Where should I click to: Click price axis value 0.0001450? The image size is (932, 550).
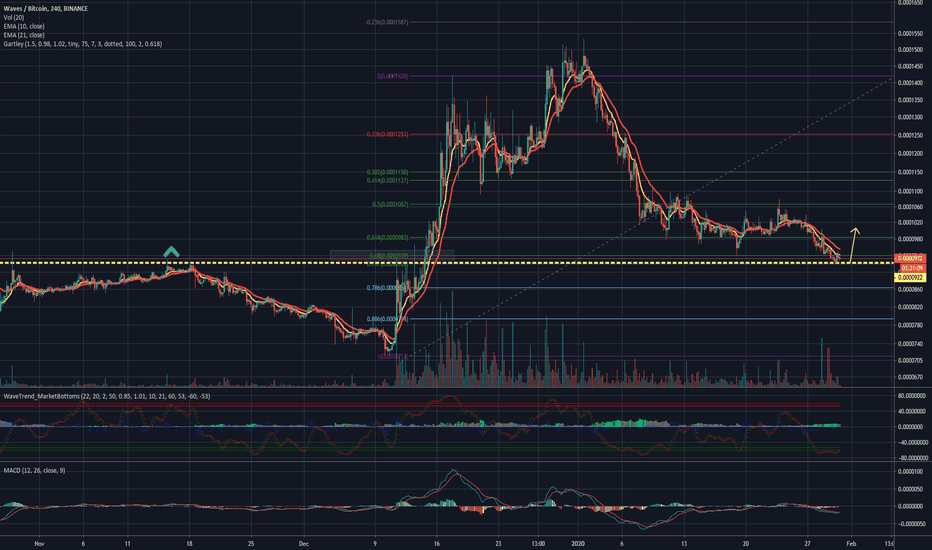tap(910, 67)
